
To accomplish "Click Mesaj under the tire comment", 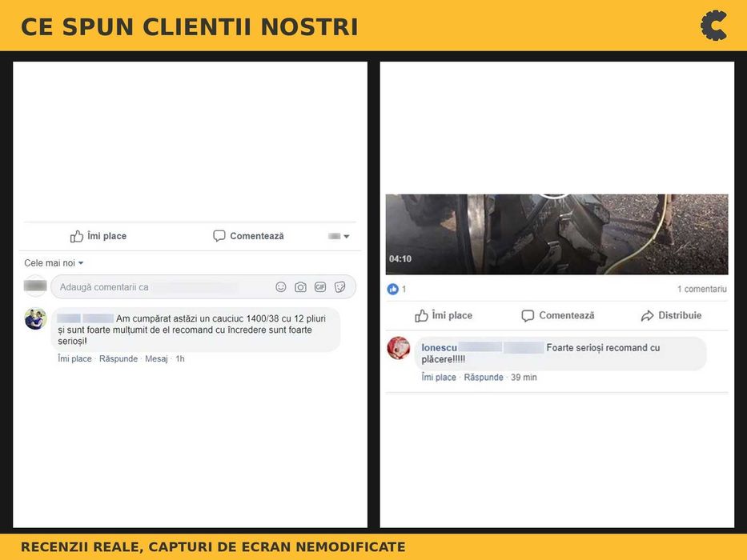I will coord(156,358).
